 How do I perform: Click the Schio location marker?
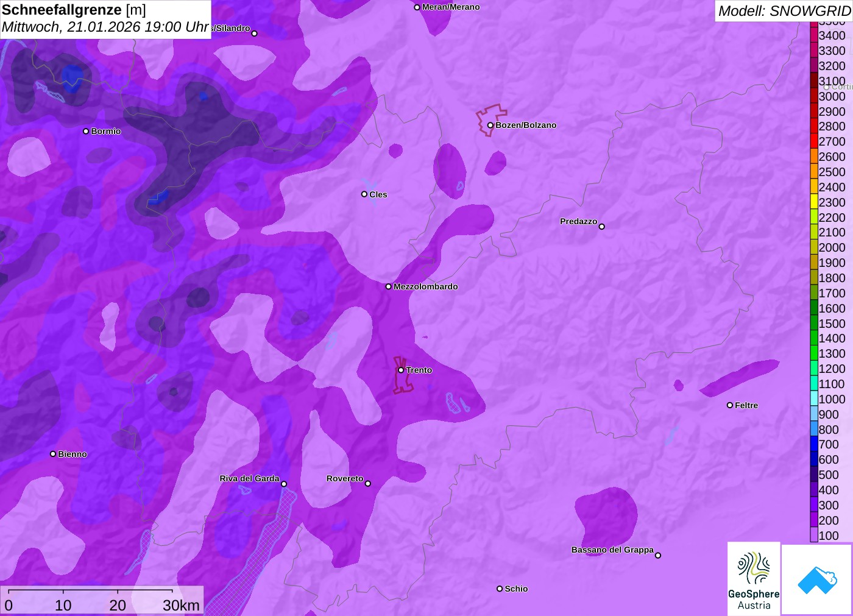[500, 589]
